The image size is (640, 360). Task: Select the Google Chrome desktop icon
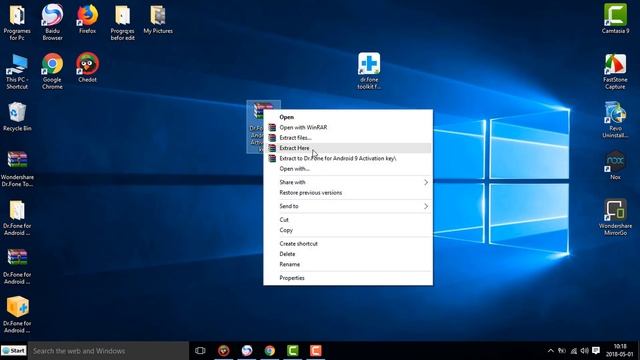point(52,64)
